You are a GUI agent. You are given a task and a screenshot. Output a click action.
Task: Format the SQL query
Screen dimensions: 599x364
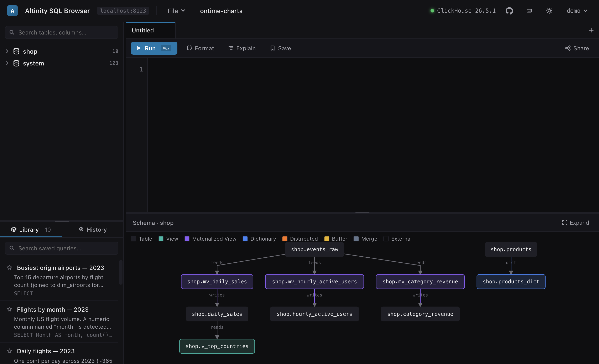[200, 48]
